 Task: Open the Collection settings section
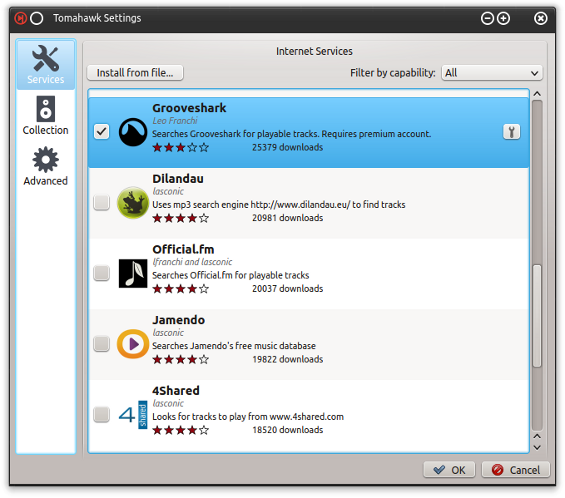click(x=46, y=115)
